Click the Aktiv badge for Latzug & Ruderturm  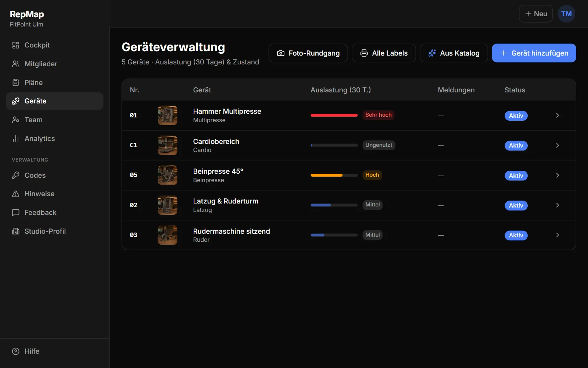tap(516, 205)
